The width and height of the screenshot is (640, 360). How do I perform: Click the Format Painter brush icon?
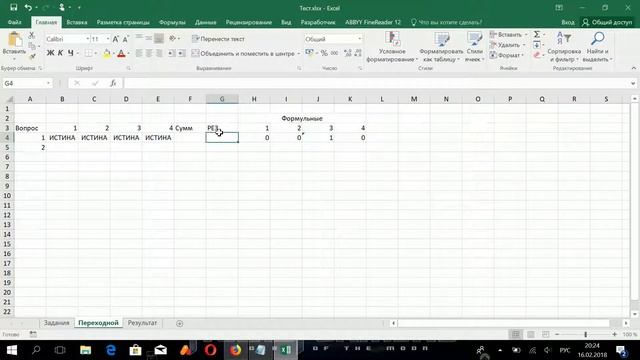click(32, 57)
